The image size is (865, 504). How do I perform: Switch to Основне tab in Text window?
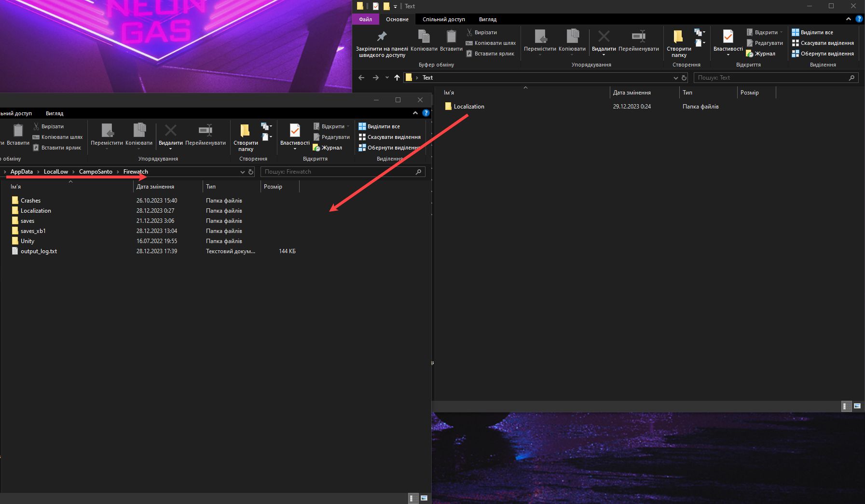click(397, 19)
